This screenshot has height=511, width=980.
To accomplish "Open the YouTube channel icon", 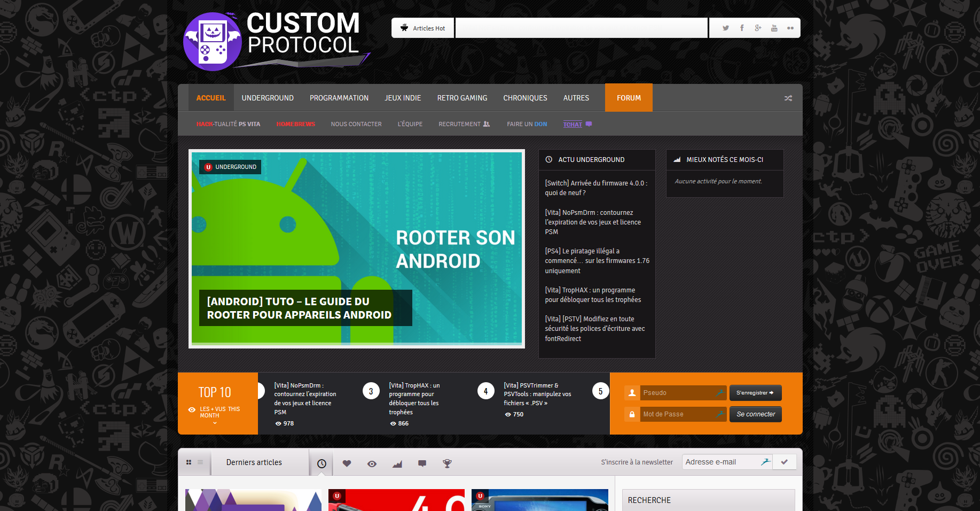I will [x=774, y=28].
